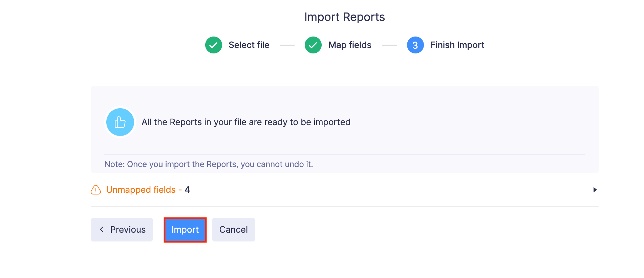Viewport: 644px width, 278px height.
Task: Click the blue number 3 step icon
Action: pyautogui.click(x=415, y=45)
